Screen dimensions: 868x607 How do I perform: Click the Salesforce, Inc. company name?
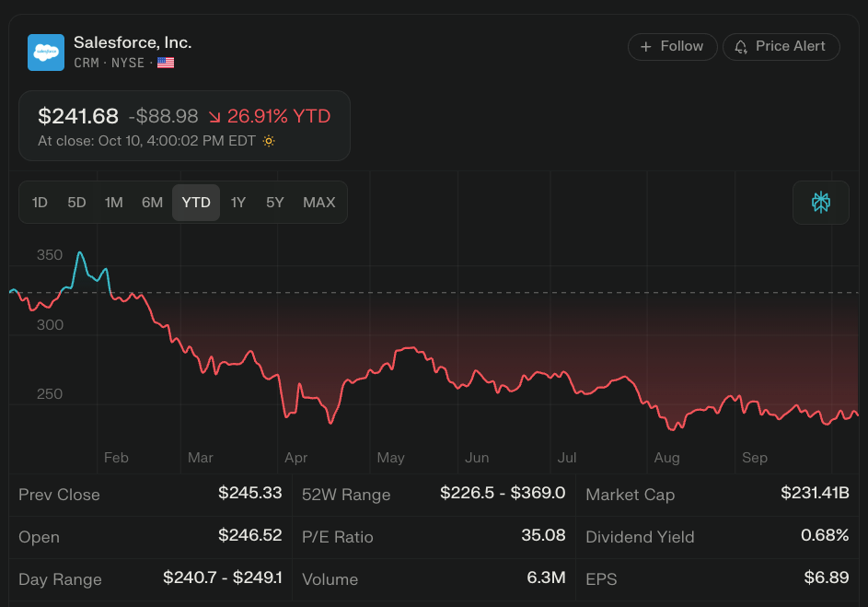point(133,42)
